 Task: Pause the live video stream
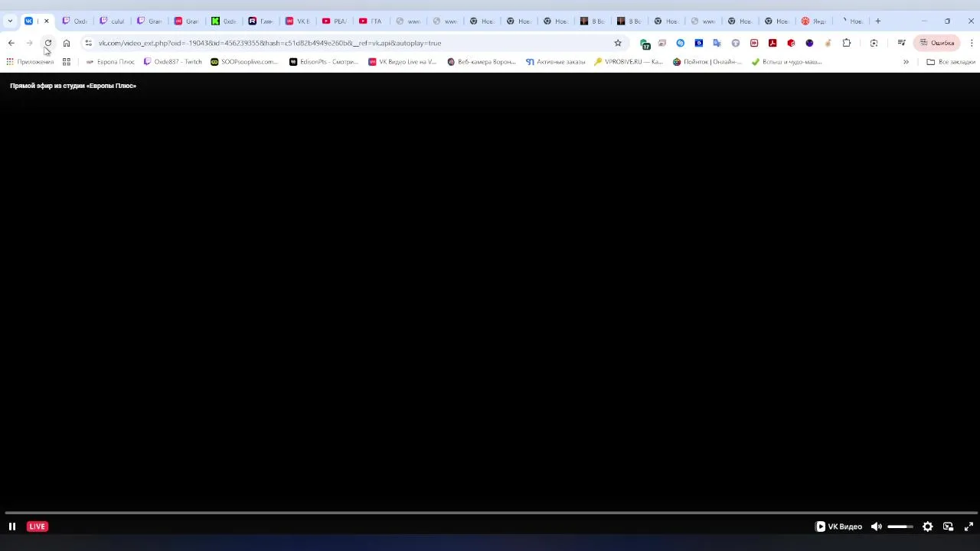pos(12,527)
